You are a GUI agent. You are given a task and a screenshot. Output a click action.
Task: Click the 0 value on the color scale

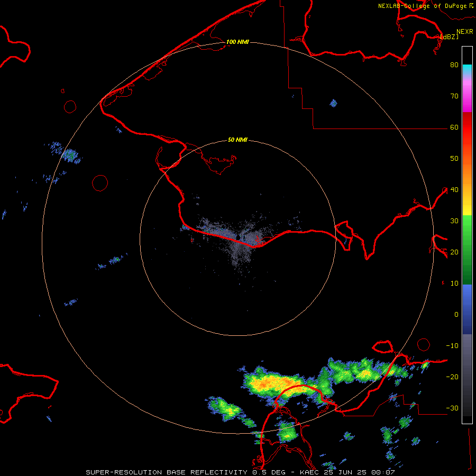coord(456,315)
